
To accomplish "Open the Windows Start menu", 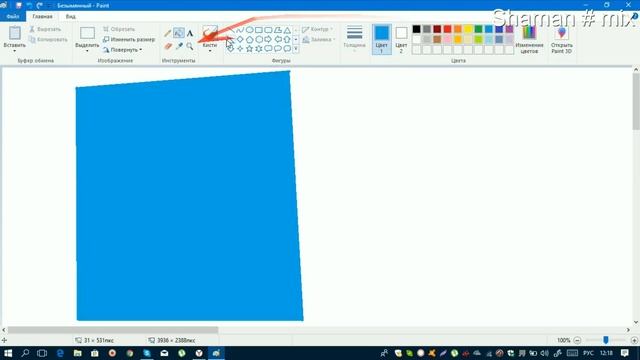I will point(8,353).
